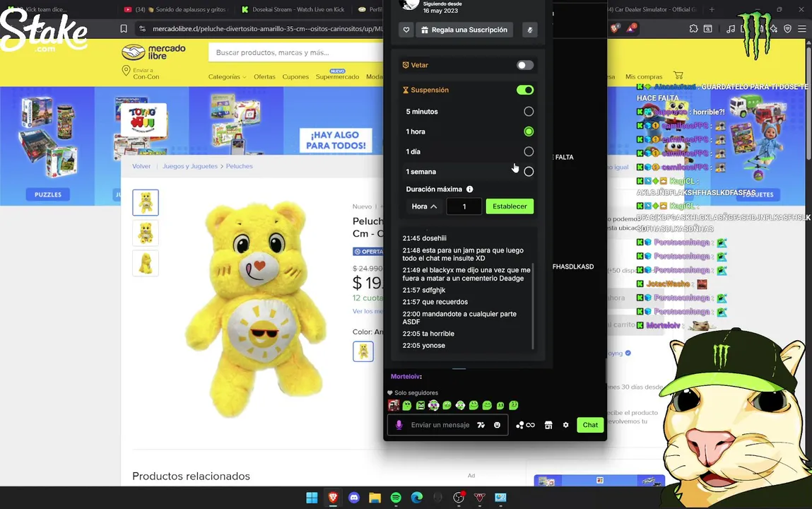Open the Peluches breadcrumb link
This screenshot has width=812, height=509.
pyautogui.click(x=240, y=166)
